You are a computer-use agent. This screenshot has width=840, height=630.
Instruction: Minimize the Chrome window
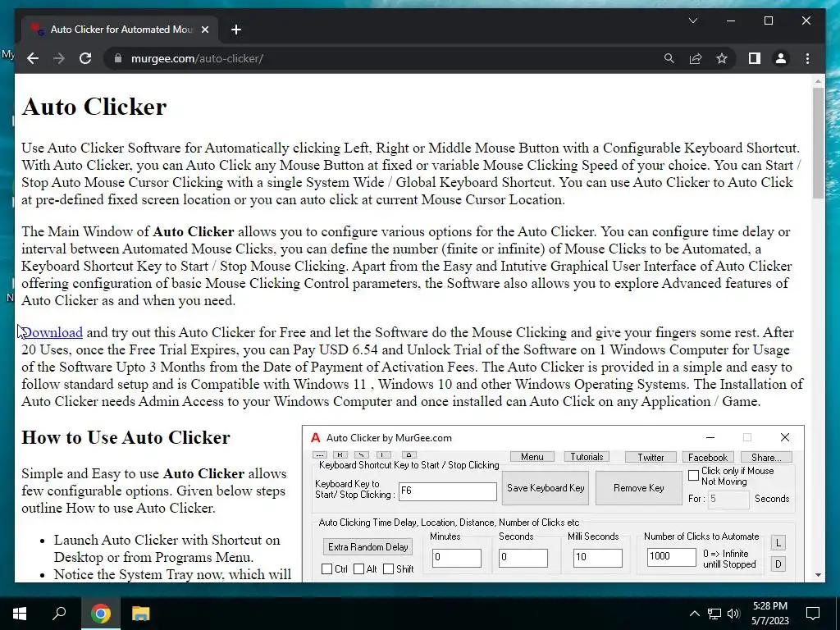click(x=731, y=21)
